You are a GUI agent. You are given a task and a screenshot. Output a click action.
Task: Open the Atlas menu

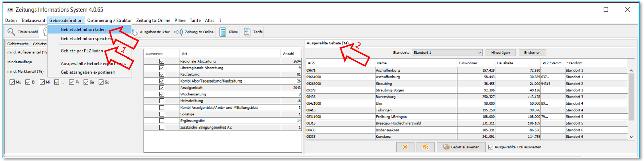coord(209,20)
